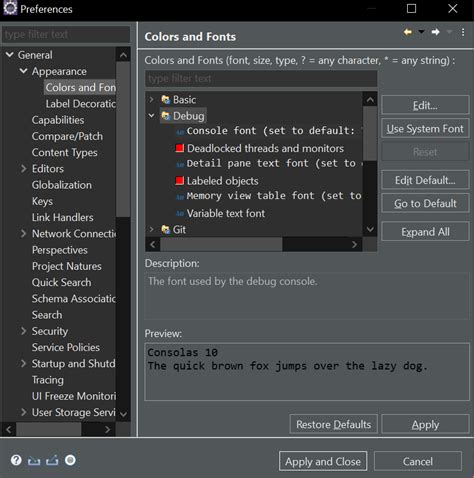
Task: Click the font icon beside Detail pane text font
Action: point(180,164)
